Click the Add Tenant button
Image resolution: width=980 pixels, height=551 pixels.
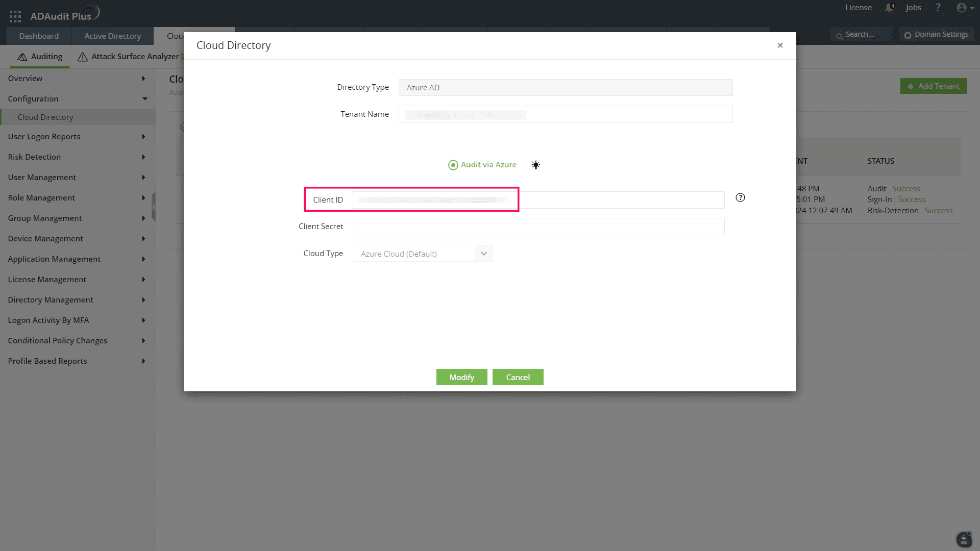(933, 86)
